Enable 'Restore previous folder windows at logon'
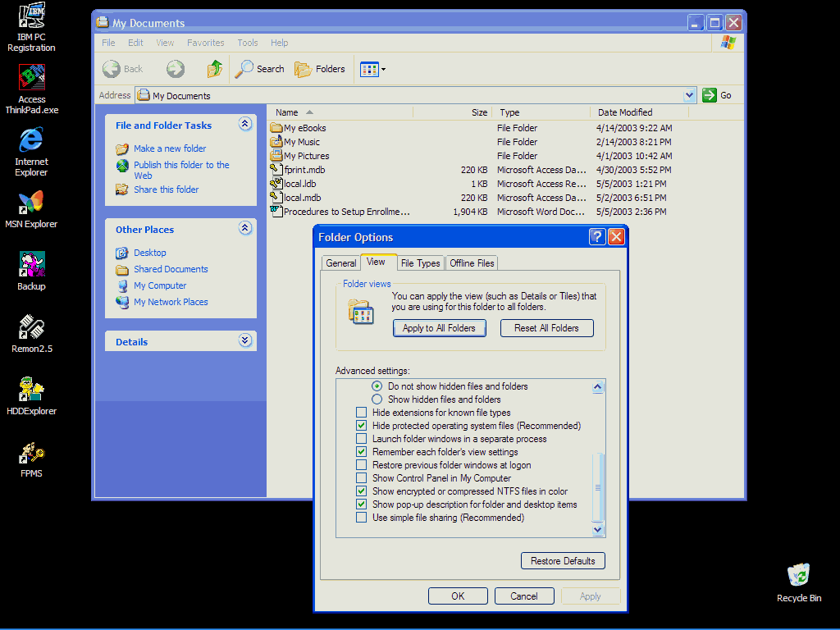This screenshot has height=630, width=840. point(362,465)
